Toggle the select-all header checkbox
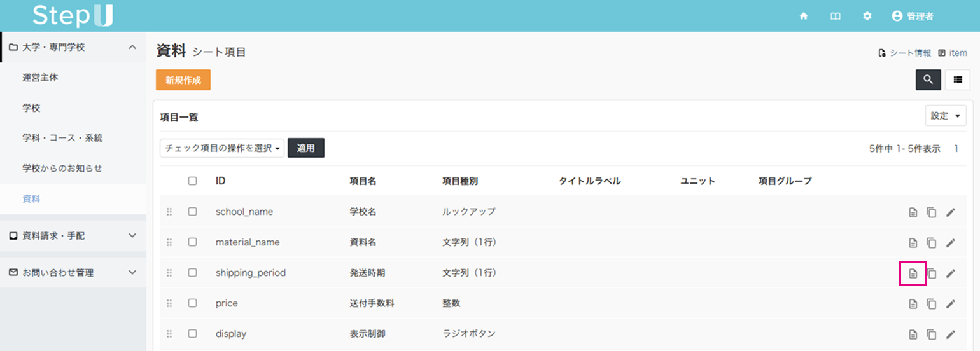The image size is (980, 351). (192, 181)
